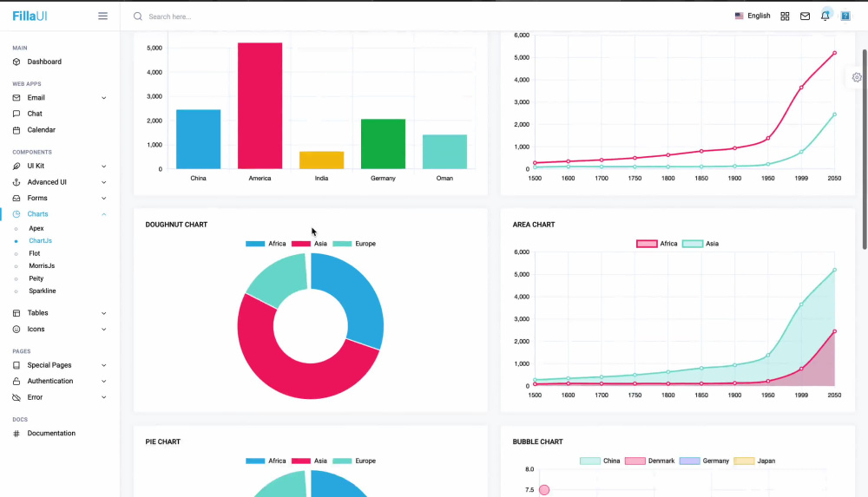Viewport: 868px width, 497px height.
Task: Open the user profile avatar
Action: coord(845,16)
